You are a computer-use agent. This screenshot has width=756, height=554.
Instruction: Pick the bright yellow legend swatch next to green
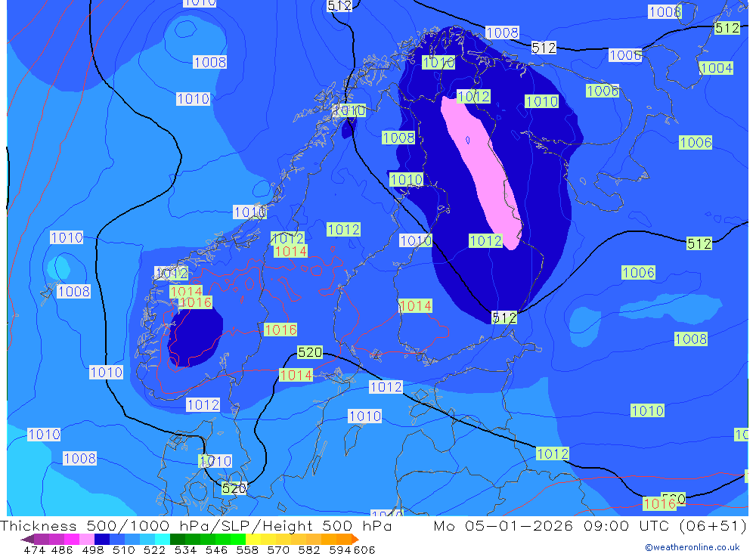coord(253,539)
